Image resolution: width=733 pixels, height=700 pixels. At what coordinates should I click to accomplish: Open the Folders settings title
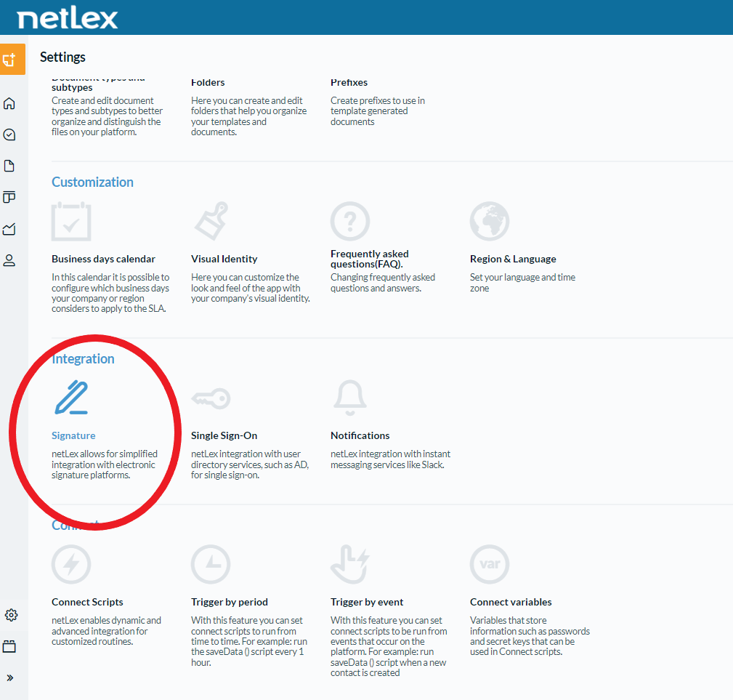click(208, 83)
